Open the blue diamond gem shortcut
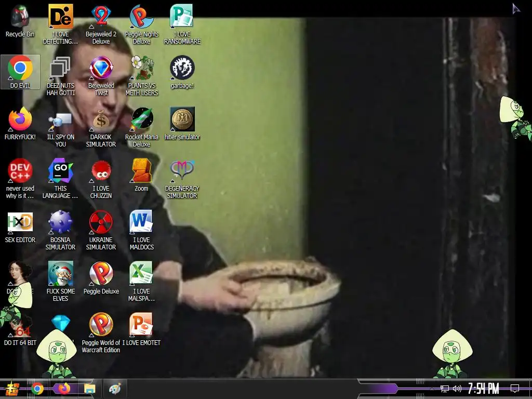 (x=61, y=323)
